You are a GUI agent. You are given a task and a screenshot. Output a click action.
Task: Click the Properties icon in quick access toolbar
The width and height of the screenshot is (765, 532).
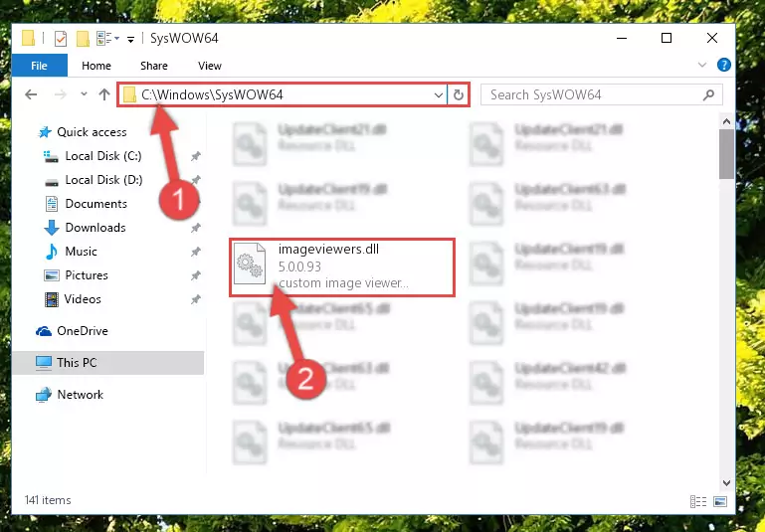(61, 38)
